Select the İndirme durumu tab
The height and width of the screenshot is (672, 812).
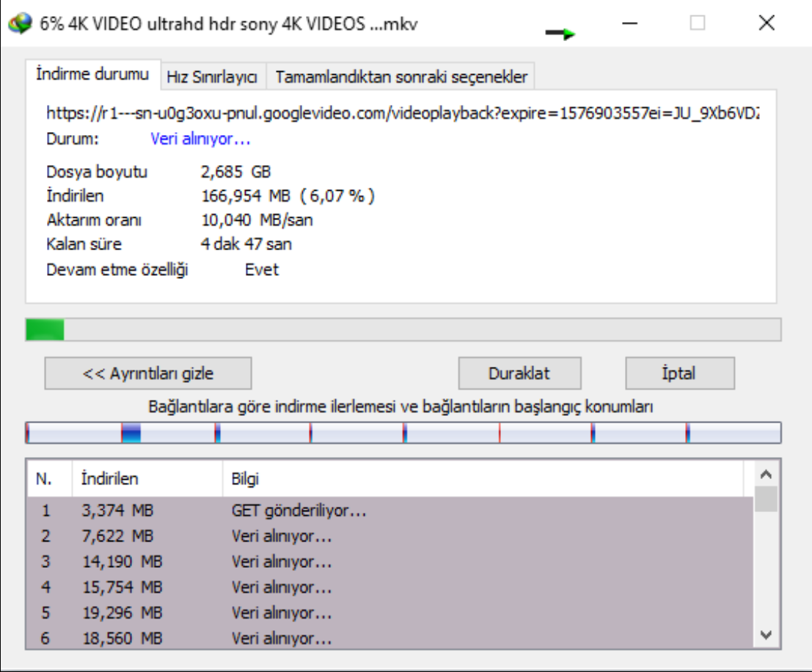92,75
